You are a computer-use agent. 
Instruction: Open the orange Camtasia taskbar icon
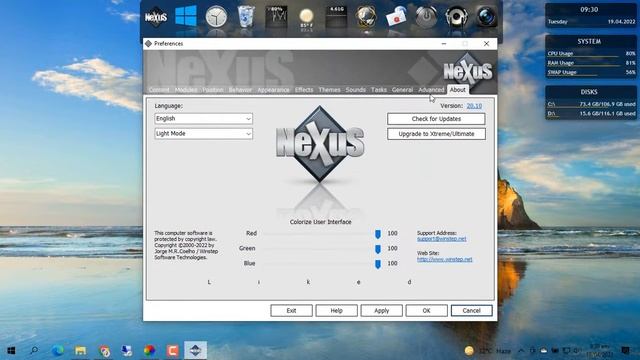click(x=173, y=350)
